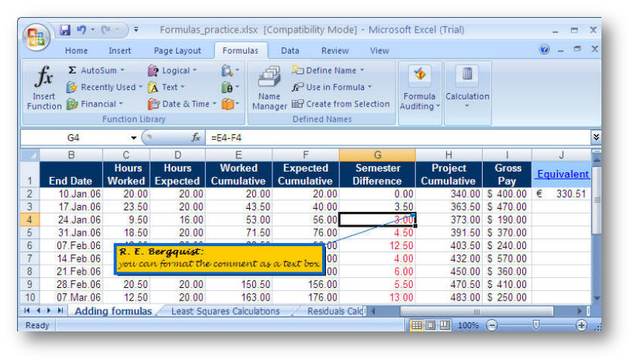Image resolution: width=634 pixels, height=364 pixels.
Task: Switch to the Data ribbon tab
Action: coord(290,50)
